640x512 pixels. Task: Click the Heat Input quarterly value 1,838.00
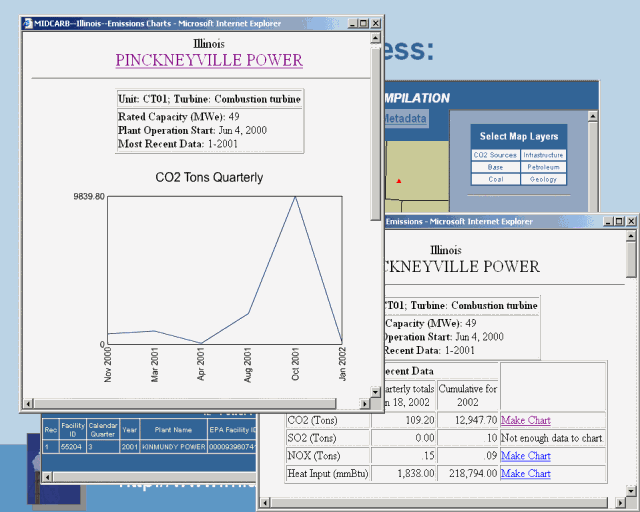[416, 474]
